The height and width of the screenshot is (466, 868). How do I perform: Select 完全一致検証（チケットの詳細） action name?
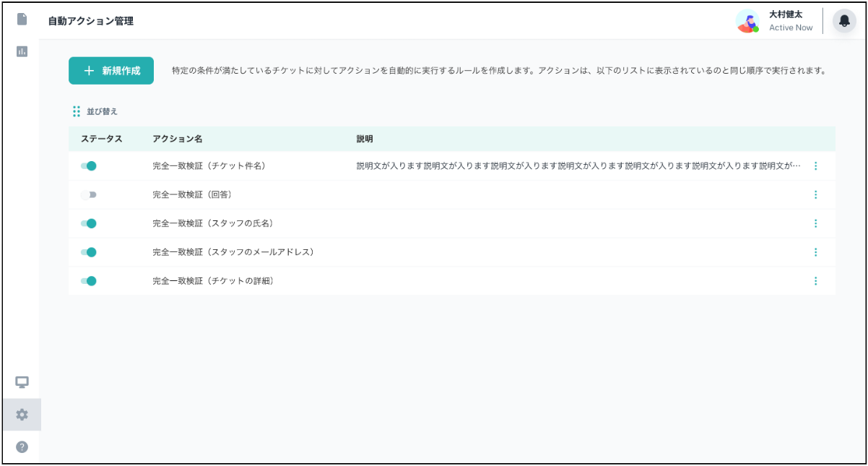click(213, 281)
